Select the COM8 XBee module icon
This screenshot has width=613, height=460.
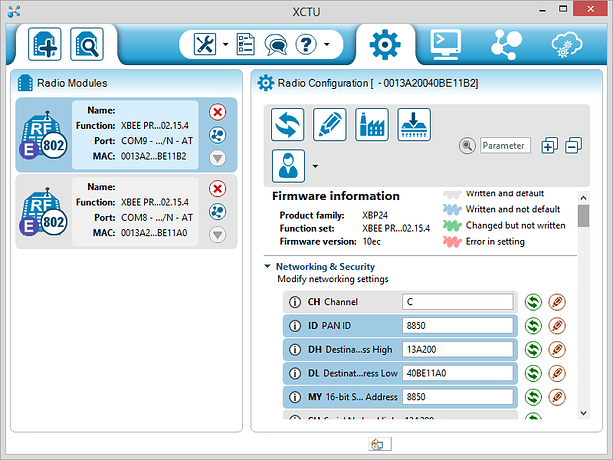[x=43, y=211]
